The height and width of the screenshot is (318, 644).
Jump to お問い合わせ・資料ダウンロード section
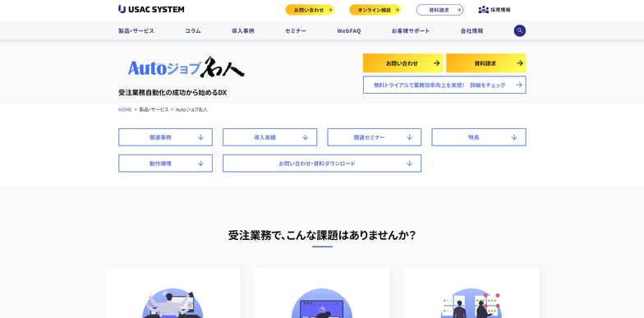[x=322, y=164]
